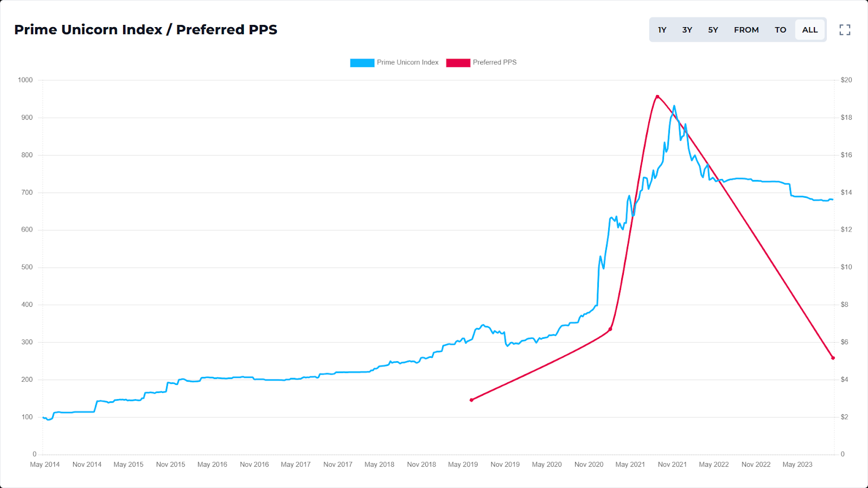Click the Nov 2017 x-axis label
Viewport: 868px width, 488px height.
click(338, 465)
